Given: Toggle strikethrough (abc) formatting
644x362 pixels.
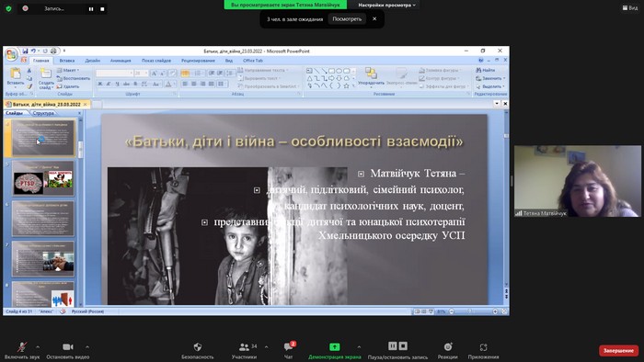Looking at the screenshot, I should click(126, 84).
